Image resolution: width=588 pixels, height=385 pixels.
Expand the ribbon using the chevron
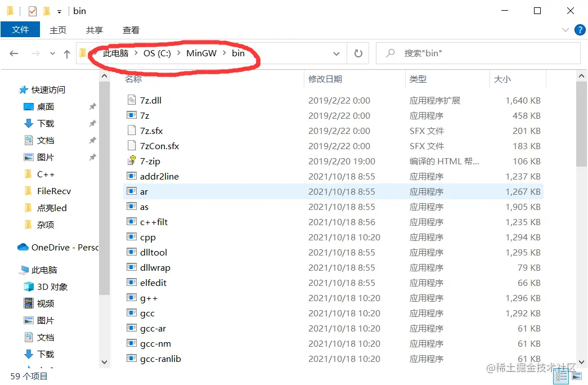pos(565,30)
